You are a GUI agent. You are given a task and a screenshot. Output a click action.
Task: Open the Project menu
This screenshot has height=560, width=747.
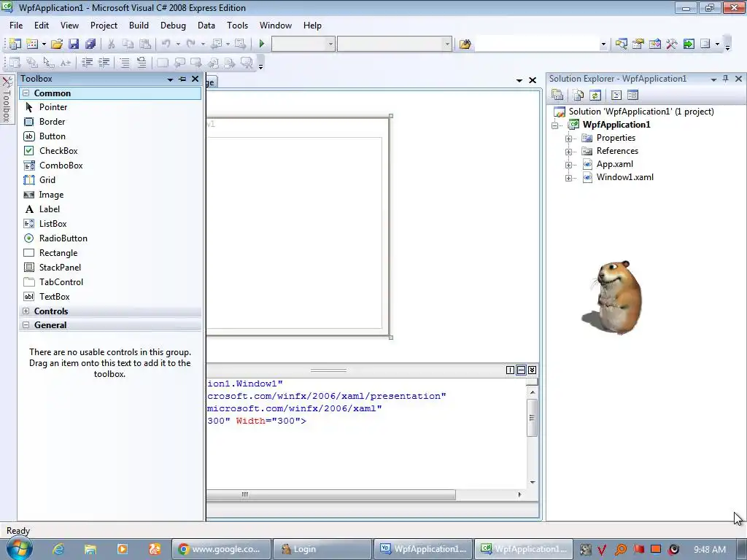tap(104, 26)
